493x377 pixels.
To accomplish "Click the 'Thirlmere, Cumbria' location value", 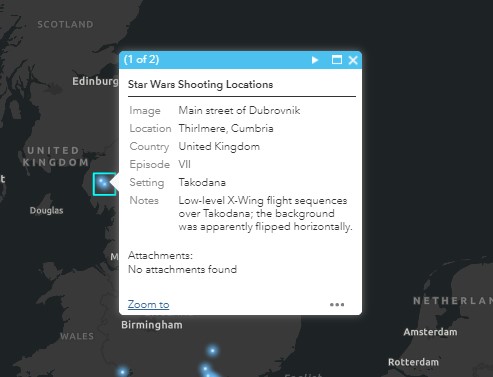I will 226,129.
